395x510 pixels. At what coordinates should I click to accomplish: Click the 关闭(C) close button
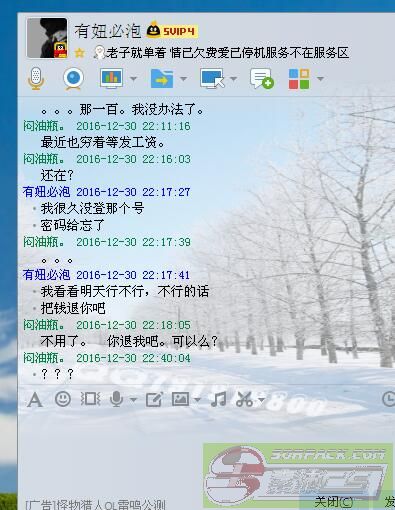coord(334,502)
